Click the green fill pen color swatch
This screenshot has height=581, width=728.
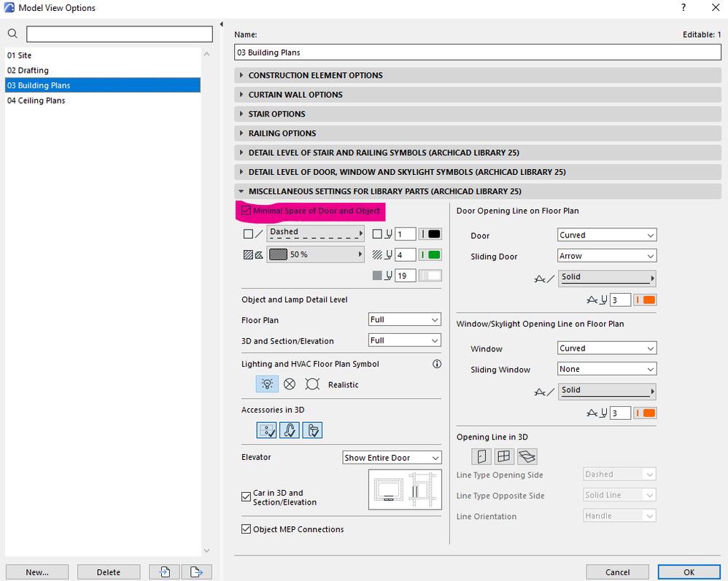pos(430,254)
